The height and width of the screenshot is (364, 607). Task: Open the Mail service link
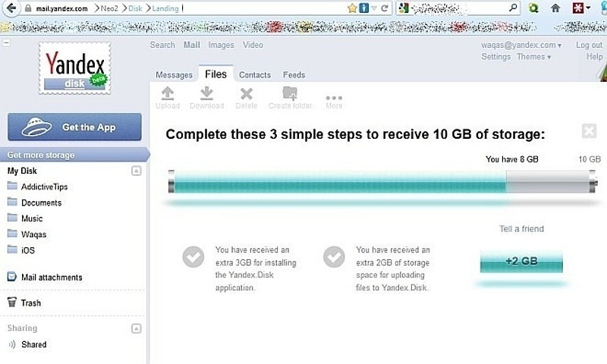coord(192,45)
